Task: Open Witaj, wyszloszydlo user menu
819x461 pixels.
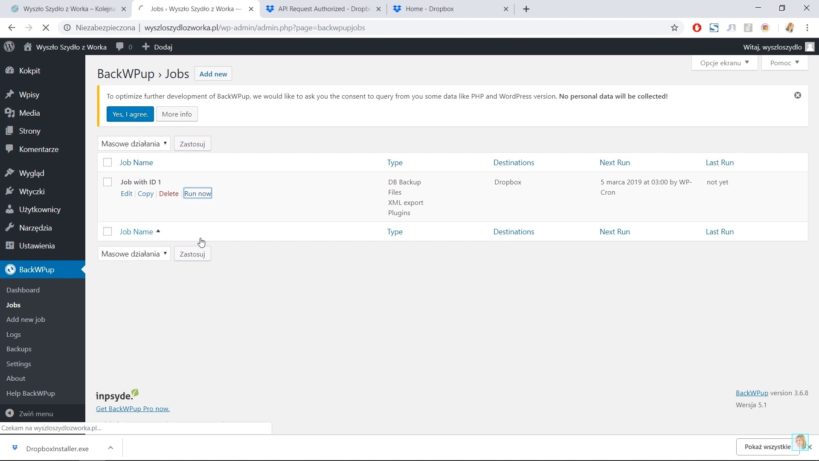Action: point(778,46)
